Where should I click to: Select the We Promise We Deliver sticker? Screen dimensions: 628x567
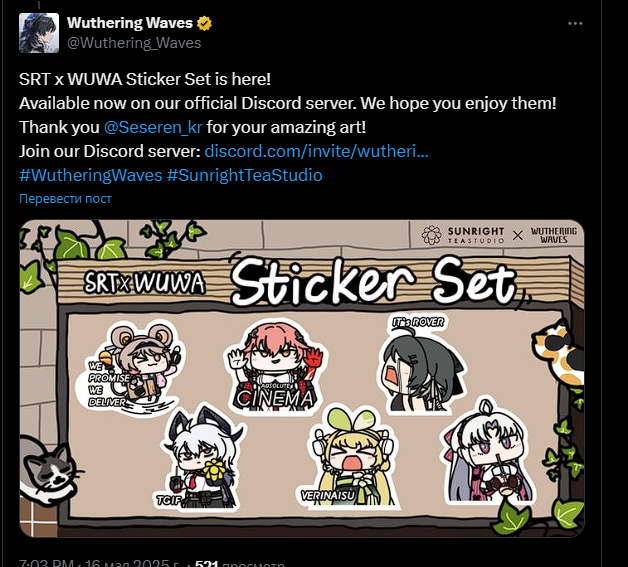pos(130,367)
